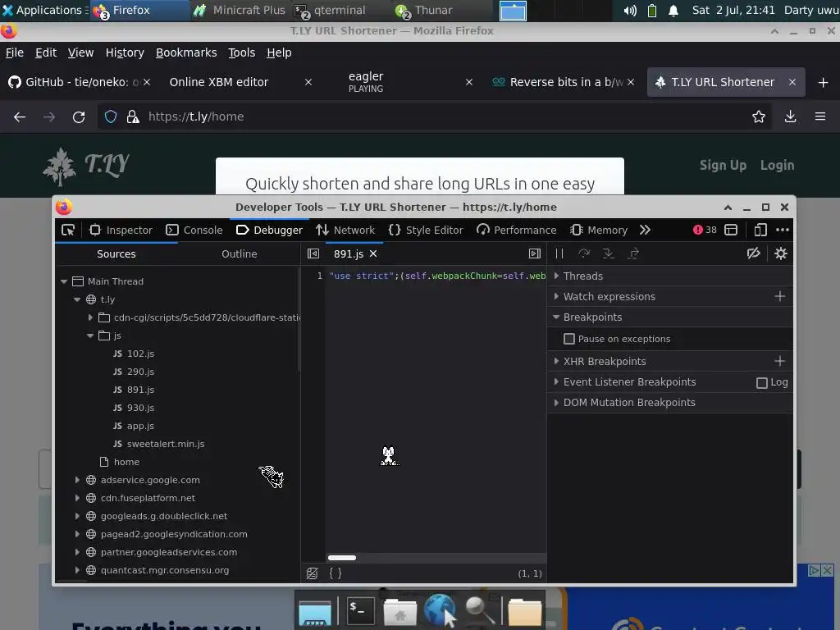Viewport: 840px width, 630px height.
Task: Select the Debugger panel tab
Action: (x=269, y=230)
